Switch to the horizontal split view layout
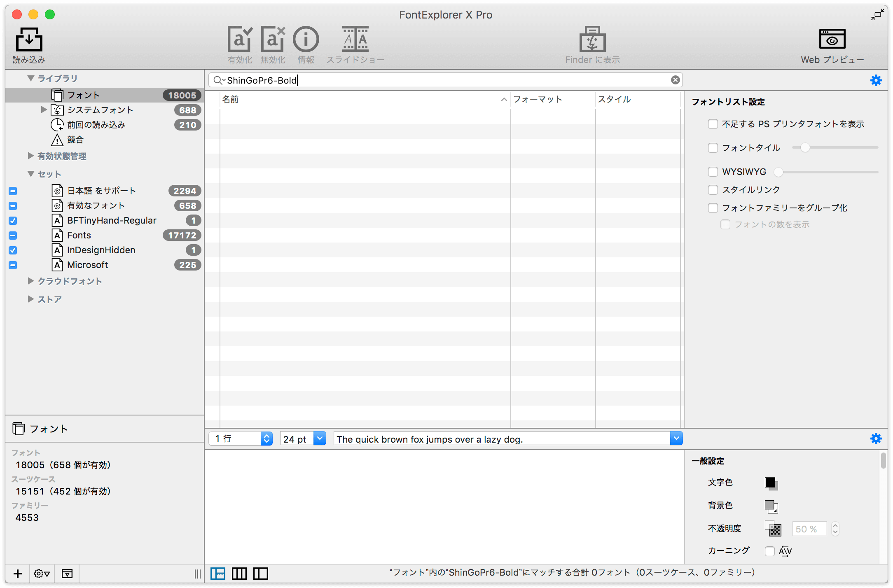 (218, 573)
